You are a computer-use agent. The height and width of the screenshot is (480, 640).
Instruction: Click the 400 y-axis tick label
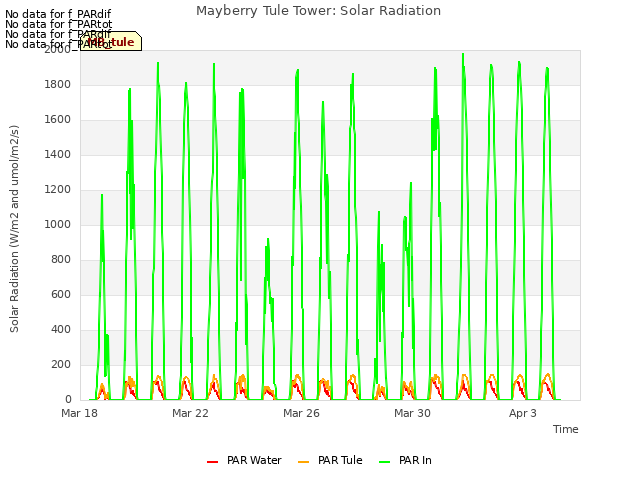61,330
